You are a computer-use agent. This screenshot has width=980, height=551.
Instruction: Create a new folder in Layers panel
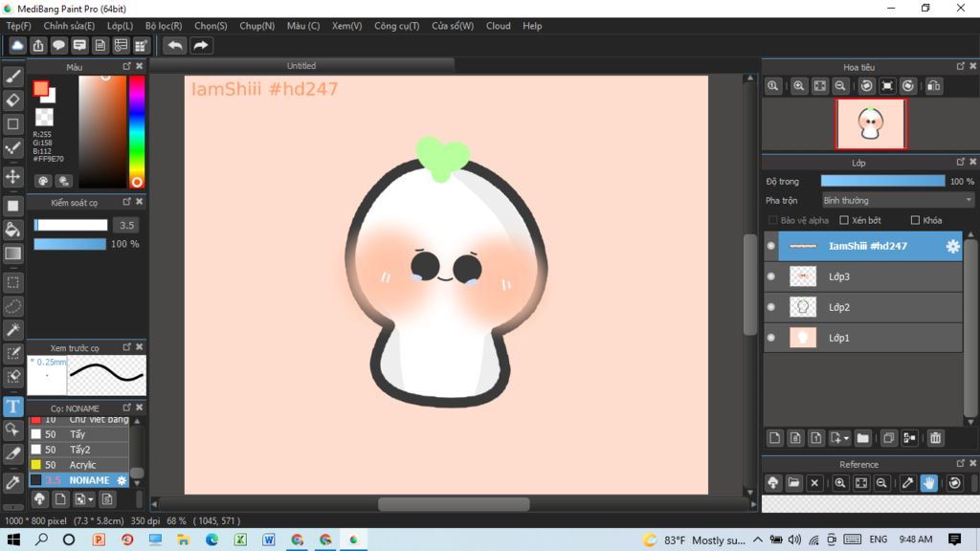(863, 438)
